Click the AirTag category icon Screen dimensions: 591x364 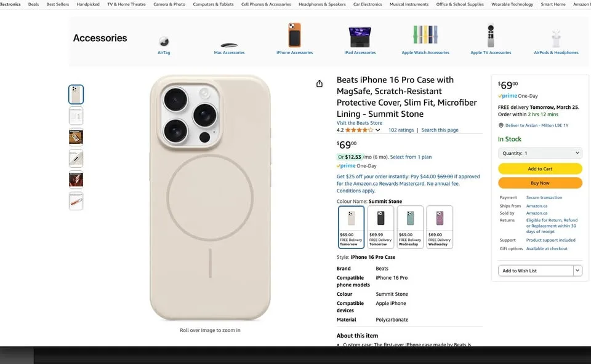click(x=164, y=41)
